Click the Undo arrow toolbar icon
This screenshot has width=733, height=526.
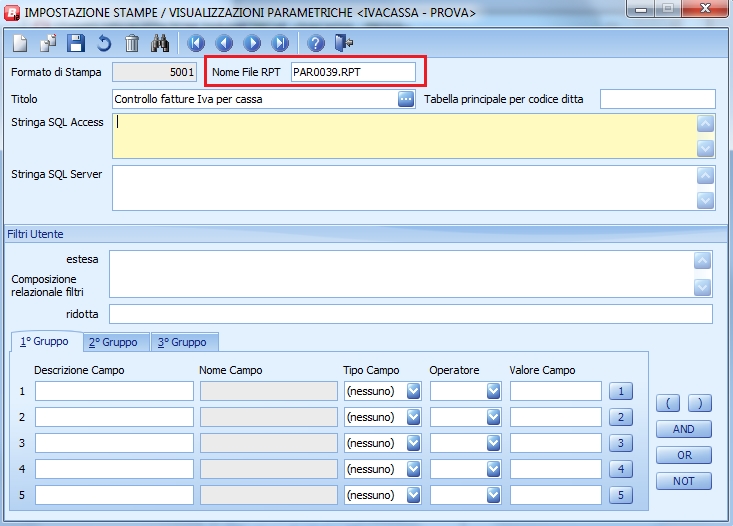(104, 43)
